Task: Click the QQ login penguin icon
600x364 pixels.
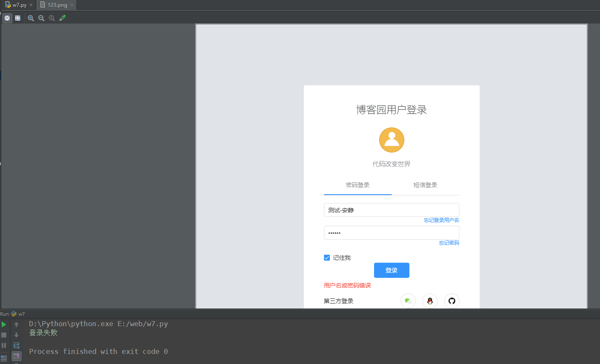Action: pyautogui.click(x=430, y=301)
